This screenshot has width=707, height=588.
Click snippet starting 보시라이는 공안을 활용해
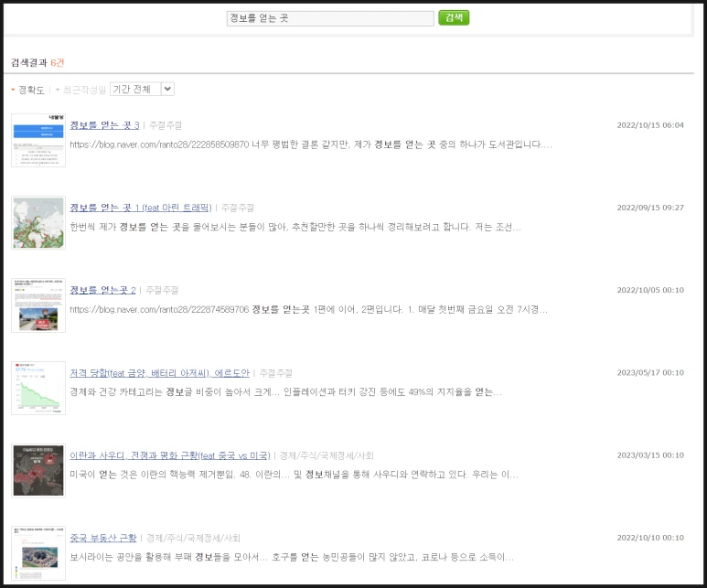click(x=292, y=557)
